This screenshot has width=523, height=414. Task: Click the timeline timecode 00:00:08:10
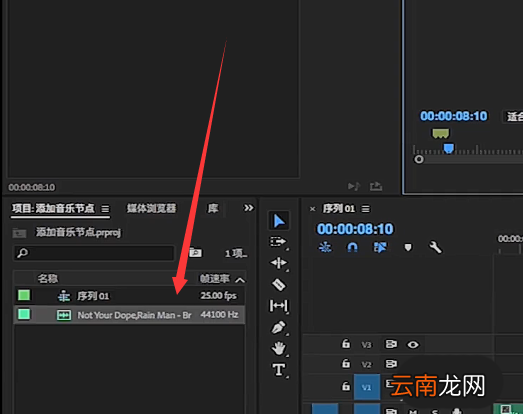tap(355, 229)
